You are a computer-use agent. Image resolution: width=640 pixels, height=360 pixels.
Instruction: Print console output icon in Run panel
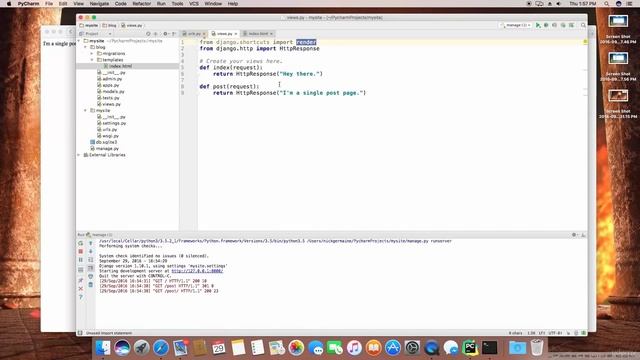point(91,276)
